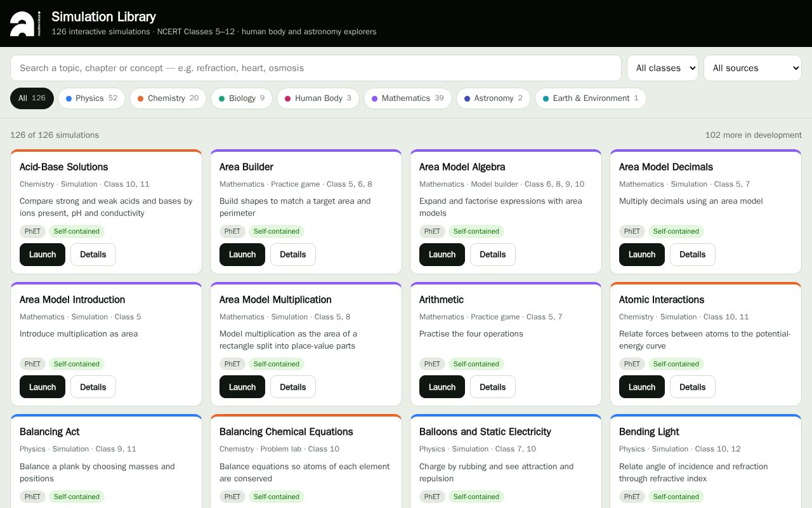Open Details for Acid-Base Solutions

(93, 255)
